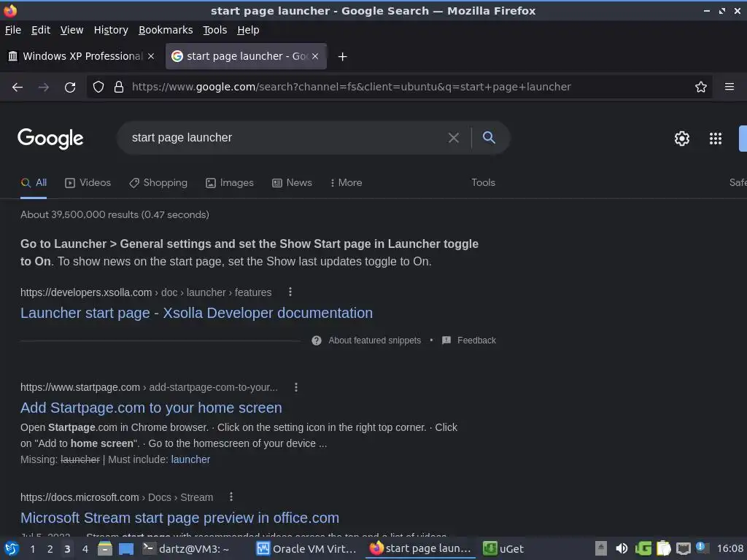This screenshot has width=747, height=560.
Task: View site security via the padlock icon
Action: coord(119,87)
